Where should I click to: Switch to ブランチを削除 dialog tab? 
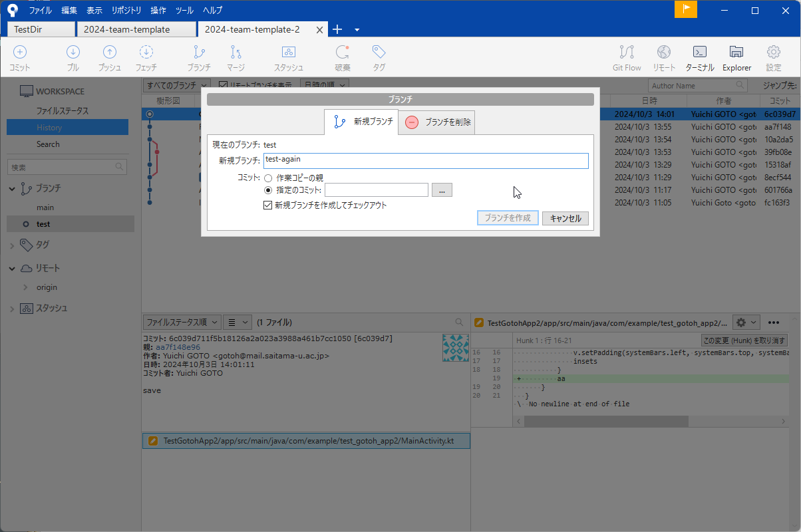coord(438,122)
